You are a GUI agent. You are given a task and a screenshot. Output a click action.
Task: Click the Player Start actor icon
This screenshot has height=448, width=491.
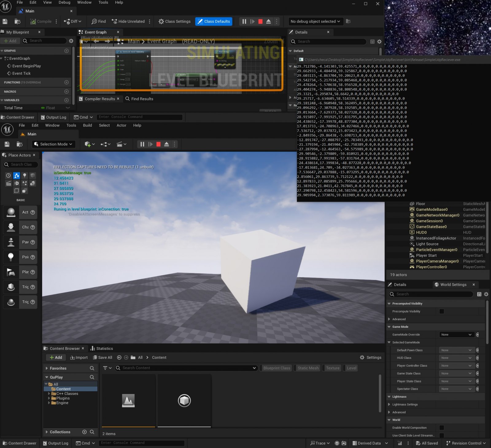(x=11, y=272)
